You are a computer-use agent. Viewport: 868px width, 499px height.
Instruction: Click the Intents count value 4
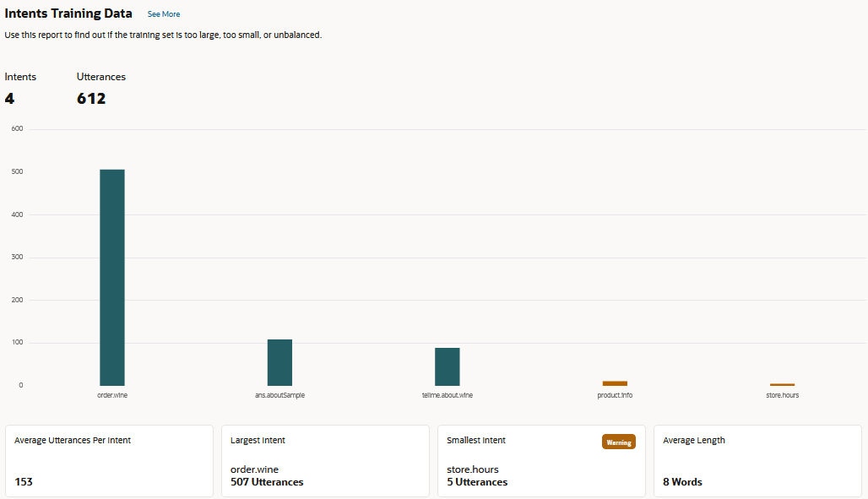[x=8, y=98]
